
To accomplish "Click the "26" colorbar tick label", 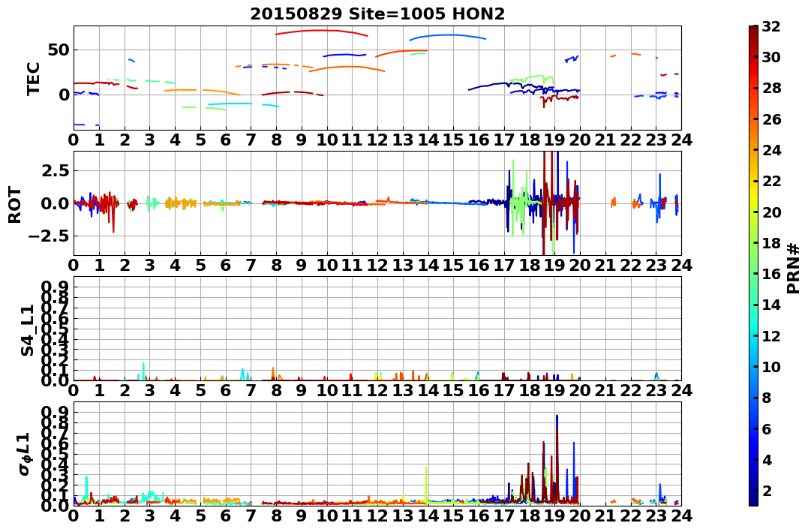I will point(771,119).
